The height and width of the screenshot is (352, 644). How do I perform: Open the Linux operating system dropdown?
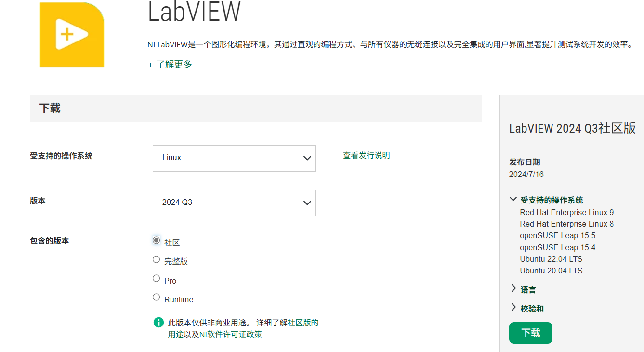(234, 158)
